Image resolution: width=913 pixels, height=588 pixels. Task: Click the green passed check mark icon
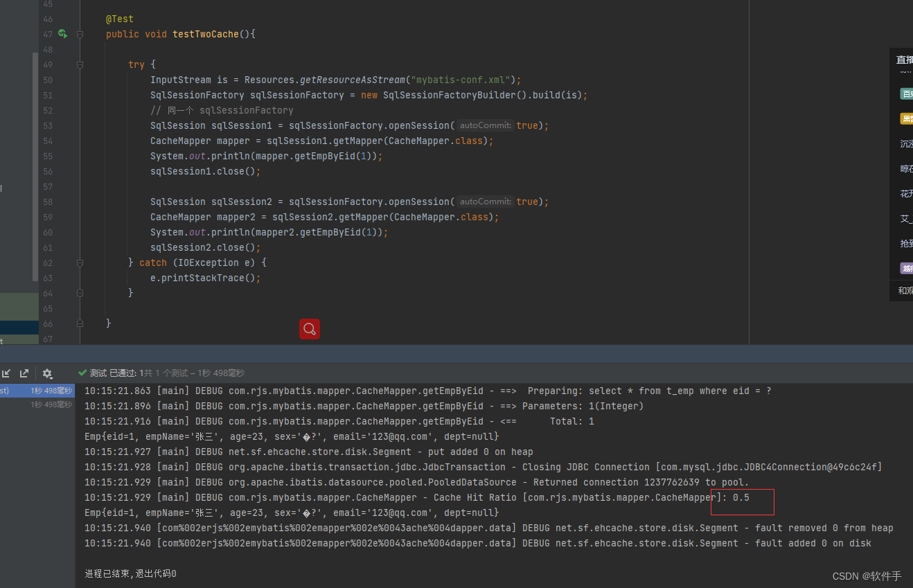click(82, 373)
